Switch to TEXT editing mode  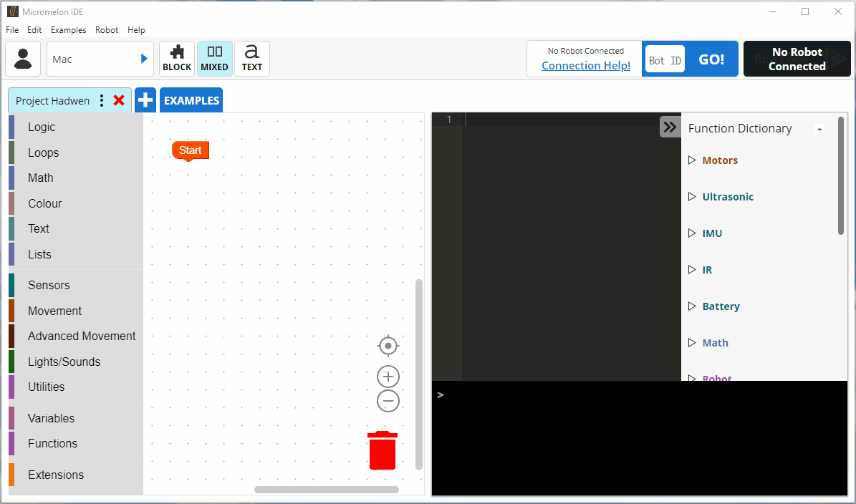tap(252, 59)
